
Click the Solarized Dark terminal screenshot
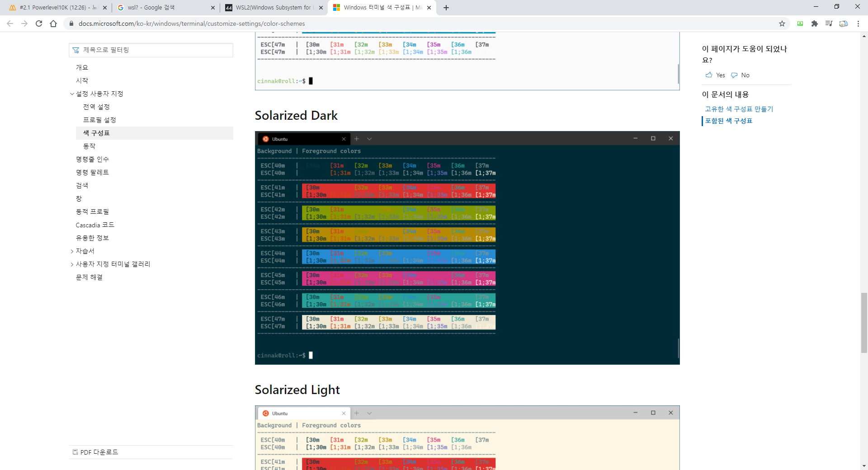click(x=467, y=248)
